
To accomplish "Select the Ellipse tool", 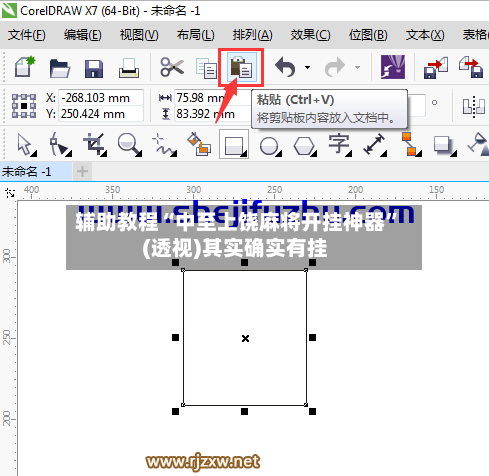I will (x=270, y=146).
